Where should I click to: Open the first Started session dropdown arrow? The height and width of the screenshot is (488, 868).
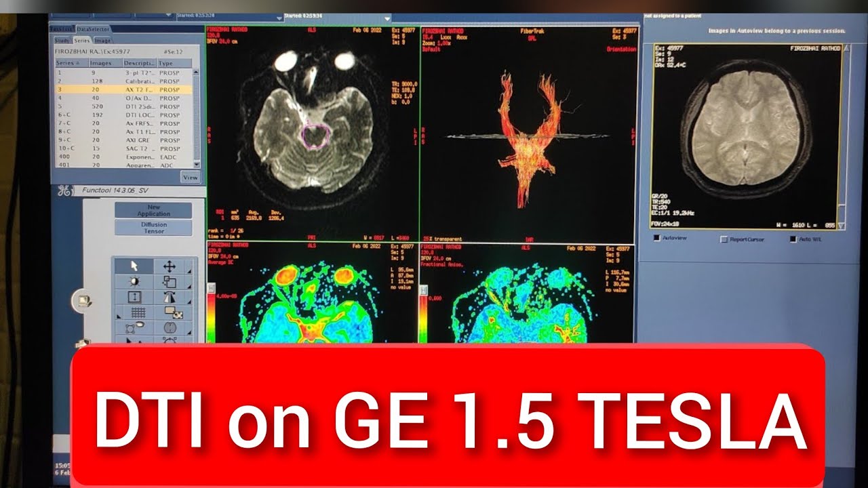pyautogui.click(x=280, y=18)
